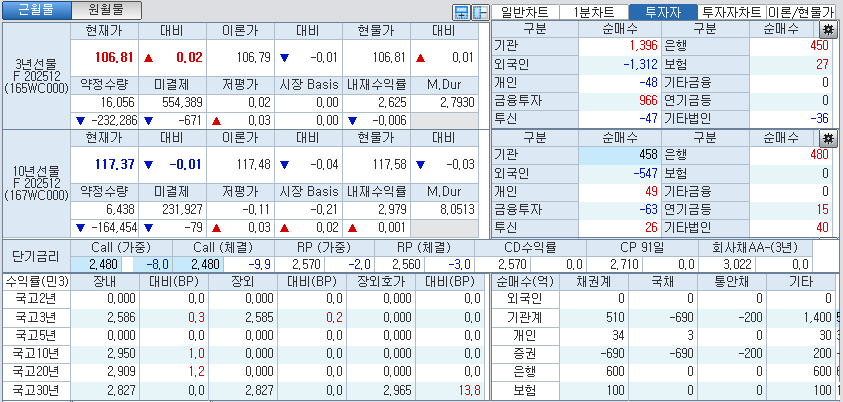Viewport: 843px width, 402px height.
Task: Open the 1분차트 tab
Action: pyautogui.click(x=594, y=12)
